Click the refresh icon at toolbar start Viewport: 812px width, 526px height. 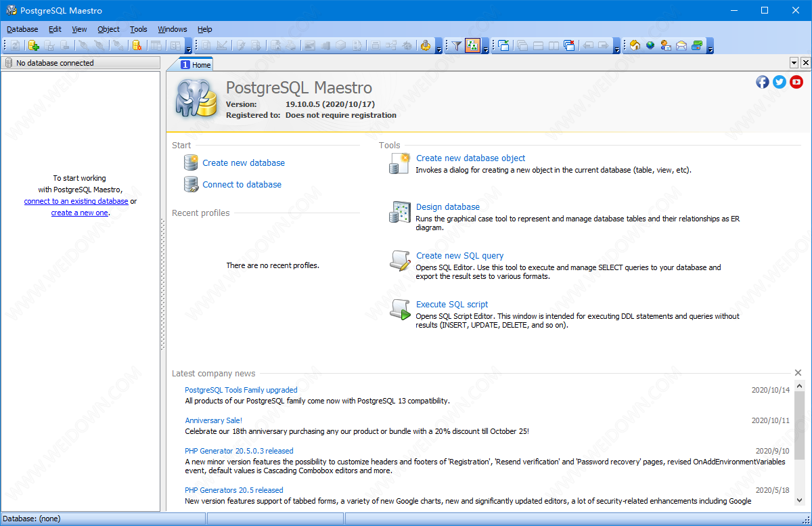[x=15, y=45]
